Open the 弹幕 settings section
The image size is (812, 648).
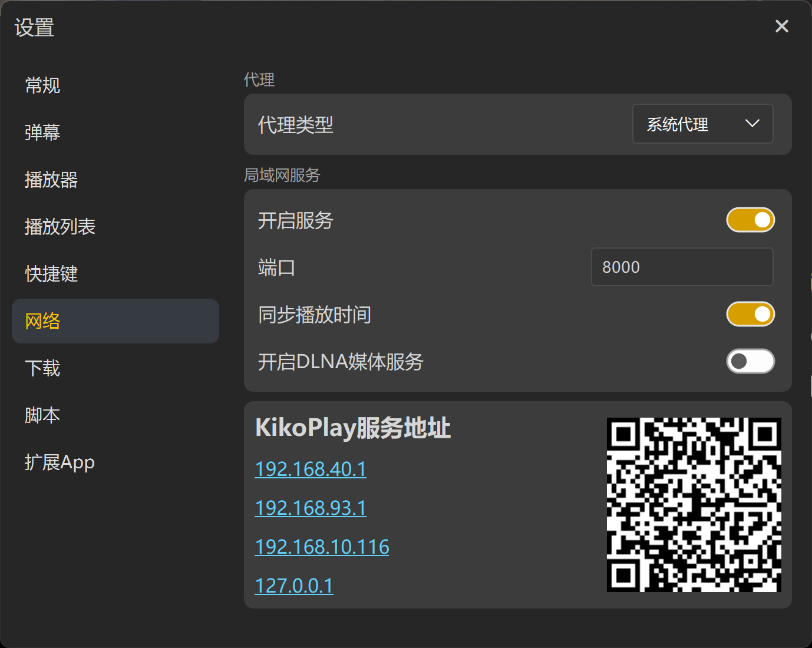tap(115, 133)
